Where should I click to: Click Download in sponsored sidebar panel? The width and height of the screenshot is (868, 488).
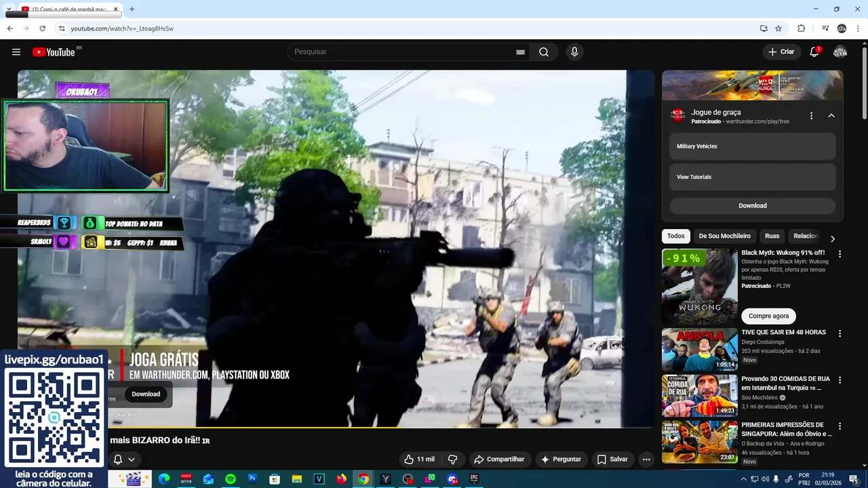752,205
